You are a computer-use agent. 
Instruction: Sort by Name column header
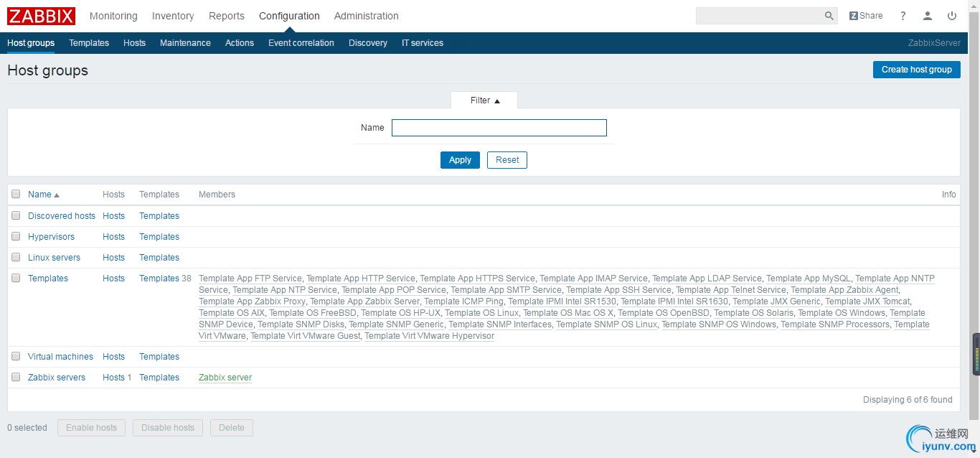click(43, 195)
